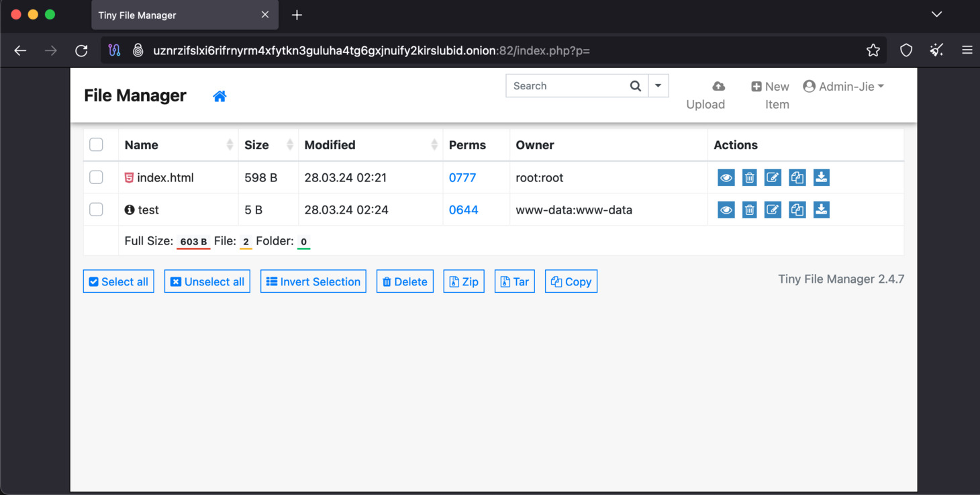
Task: Click the bottom Delete button
Action: pos(405,281)
